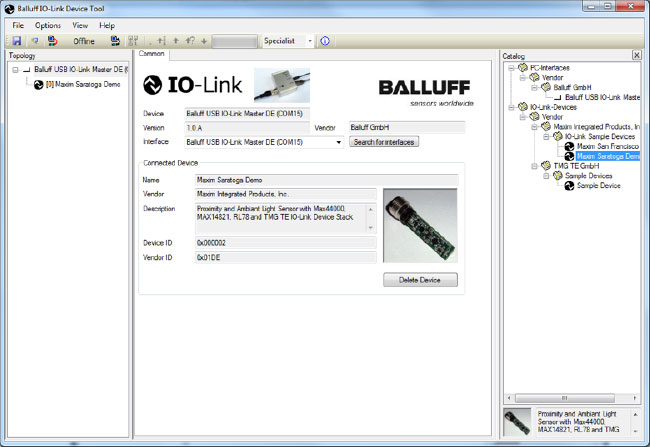
Task: Close the Catalog panel
Action: 637,55
